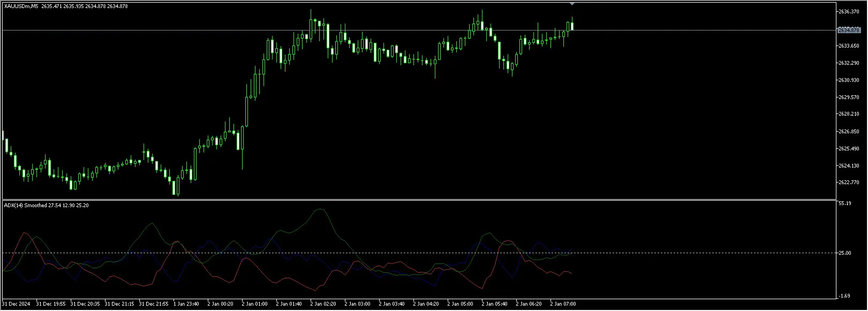Viewport: 868px width, 311px height.
Task: Click the 55.19 indicator scale maximum label
Action: pyautogui.click(x=845, y=203)
